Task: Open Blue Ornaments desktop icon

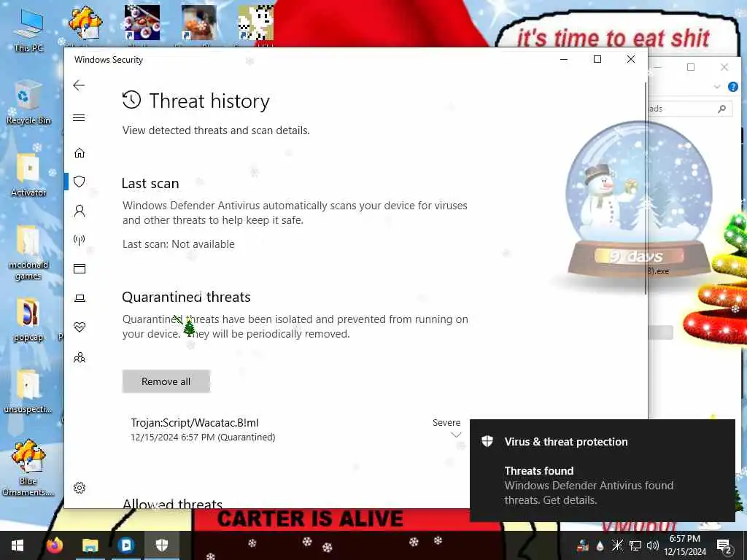Action: tap(28, 467)
